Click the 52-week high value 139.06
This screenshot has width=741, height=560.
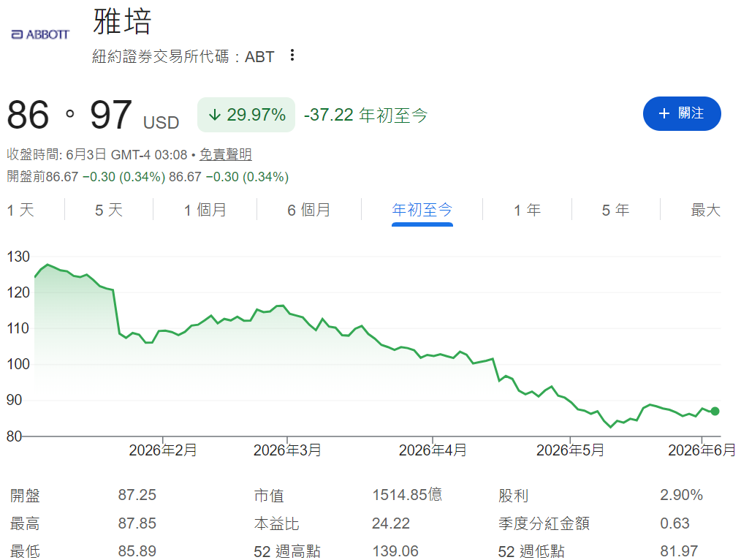click(x=395, y=551)
